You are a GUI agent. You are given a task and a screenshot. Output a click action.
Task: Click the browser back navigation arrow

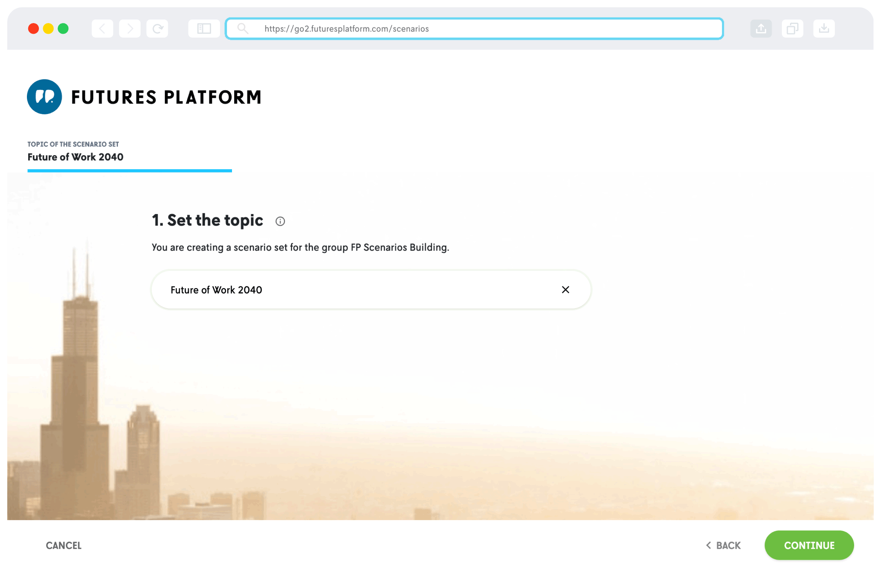coord(102,28)
